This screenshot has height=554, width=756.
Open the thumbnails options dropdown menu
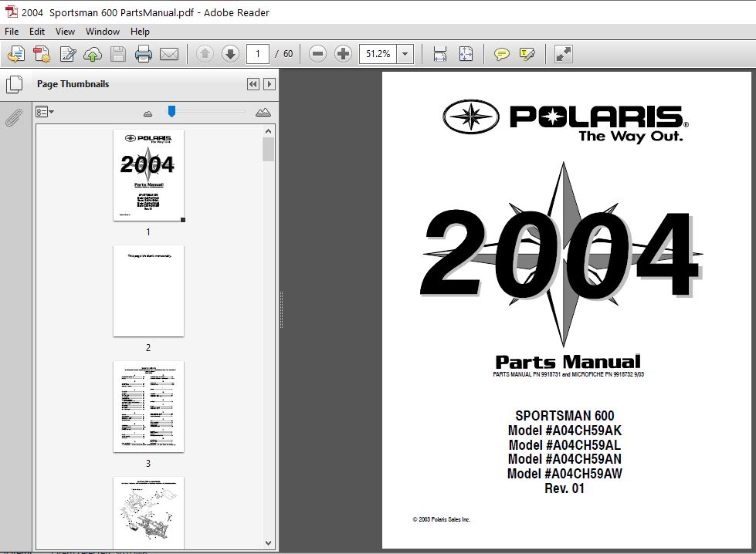44,112
